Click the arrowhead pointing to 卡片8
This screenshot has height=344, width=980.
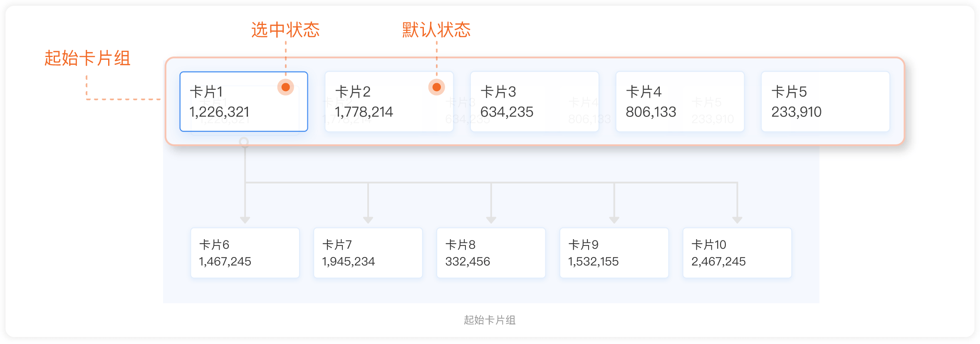coord(491,220)
